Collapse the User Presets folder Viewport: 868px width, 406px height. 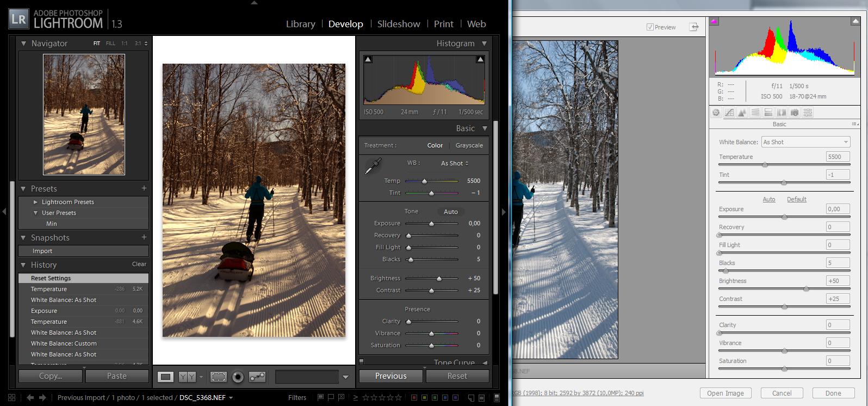(x=36, y=213)
